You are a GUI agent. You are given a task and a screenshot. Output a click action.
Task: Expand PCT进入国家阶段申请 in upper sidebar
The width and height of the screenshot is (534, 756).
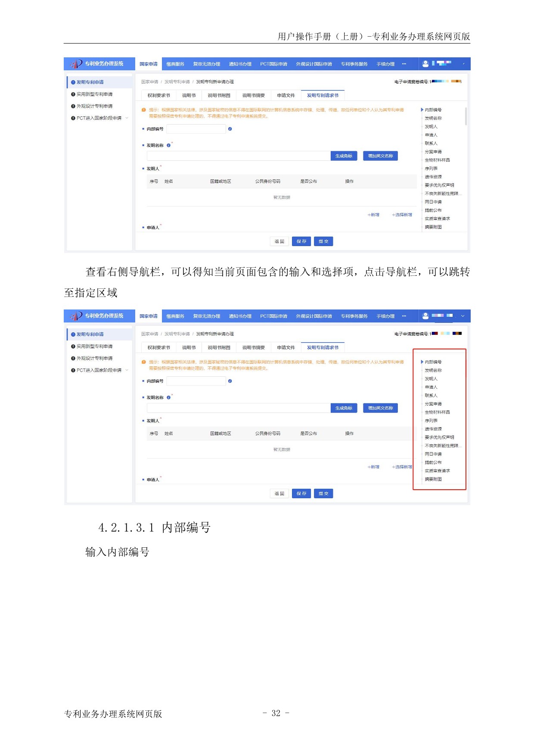[x=127, y=118]
